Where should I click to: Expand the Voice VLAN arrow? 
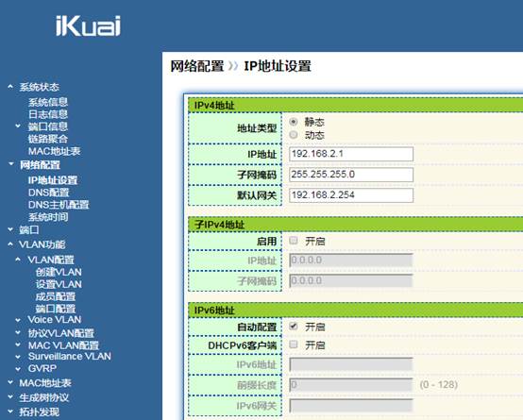pyautogui.click(x=18, y=320)
